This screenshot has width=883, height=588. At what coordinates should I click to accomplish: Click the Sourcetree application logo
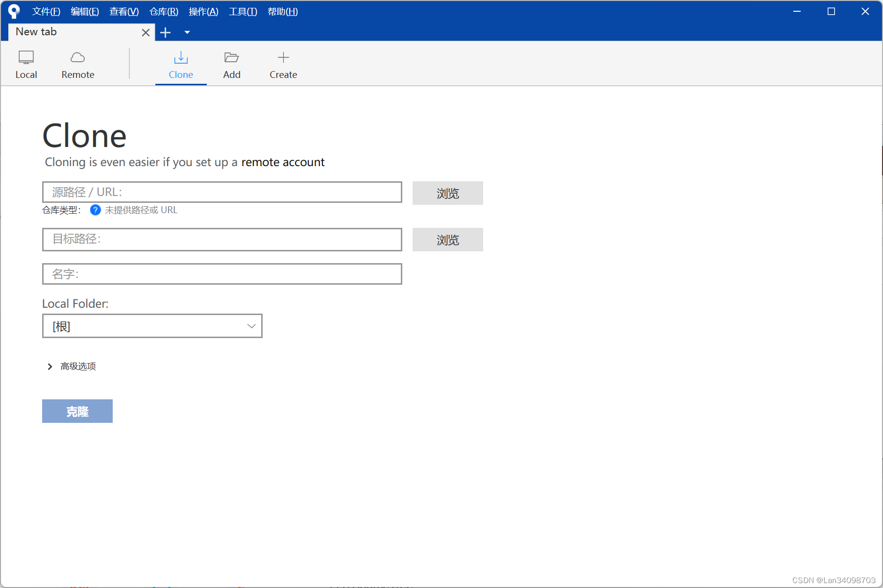[x=14, y=11]
